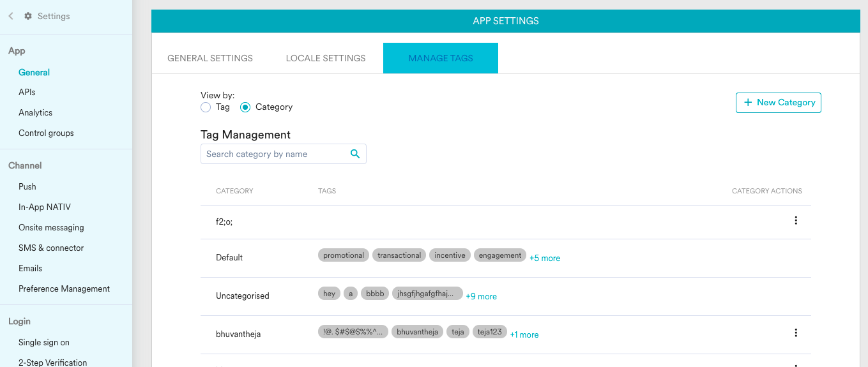
Task: Open APIs in the sidebar
Action: (27, 92)
